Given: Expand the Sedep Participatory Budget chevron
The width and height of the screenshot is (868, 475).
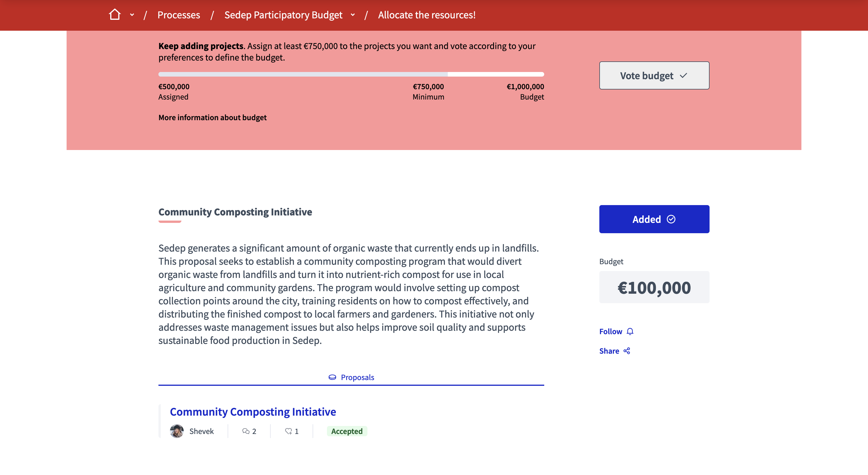Looking at the screenshot, I should pos(353,15).
